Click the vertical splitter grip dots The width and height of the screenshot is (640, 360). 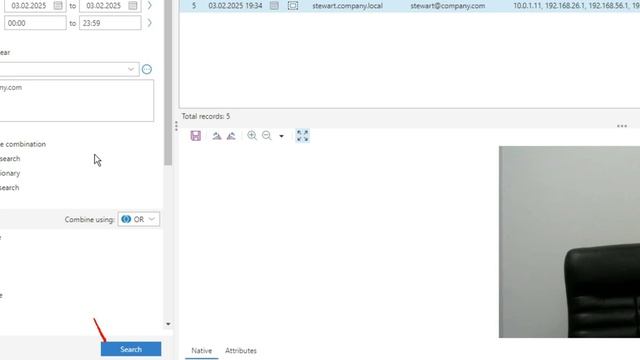coord(176,126)
